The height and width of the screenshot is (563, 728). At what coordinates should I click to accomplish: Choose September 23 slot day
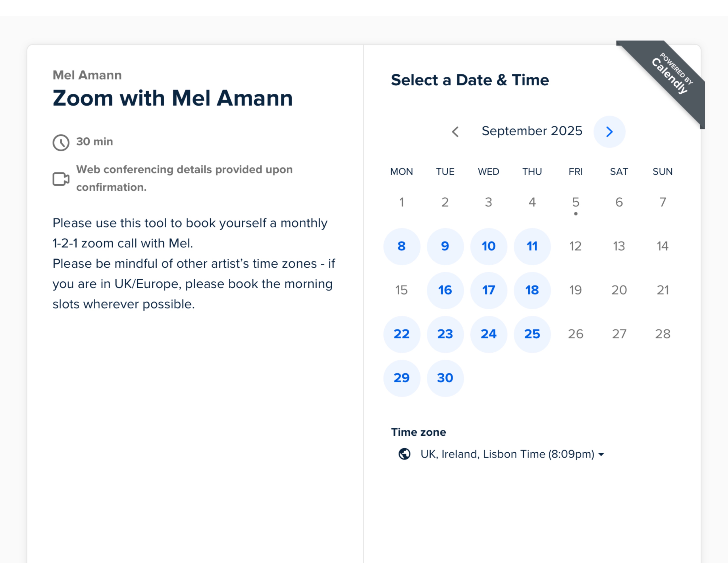(x=445, y=334)
